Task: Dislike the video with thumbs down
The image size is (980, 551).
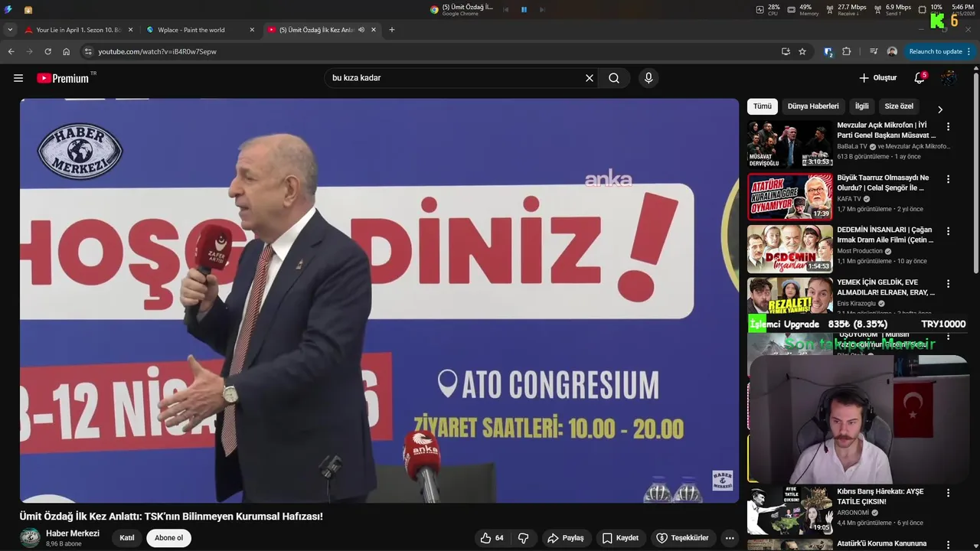Action: tap(524, 538)
